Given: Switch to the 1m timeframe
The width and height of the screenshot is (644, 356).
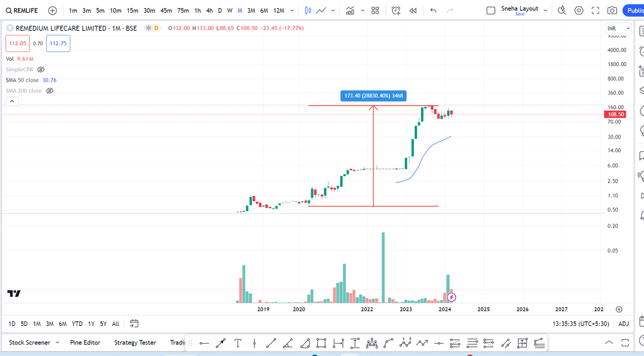Looking at the screenshot, I should tap(74, 11).
